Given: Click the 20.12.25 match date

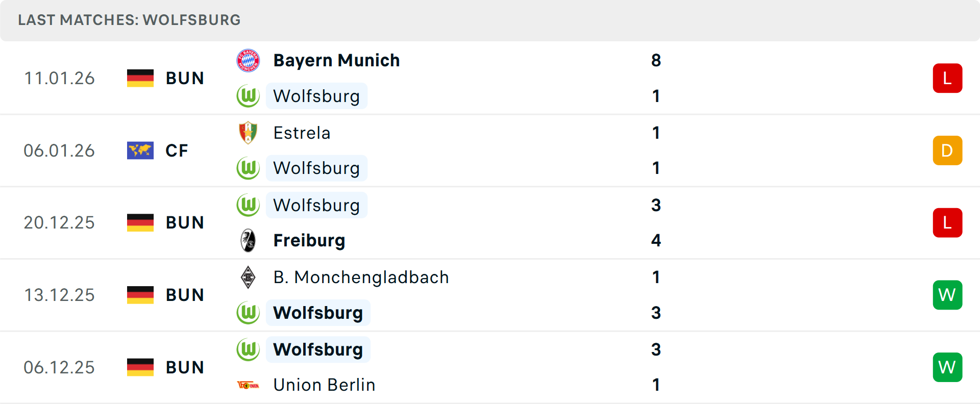Looking at the screenshot, I should [x=59, y=223].
